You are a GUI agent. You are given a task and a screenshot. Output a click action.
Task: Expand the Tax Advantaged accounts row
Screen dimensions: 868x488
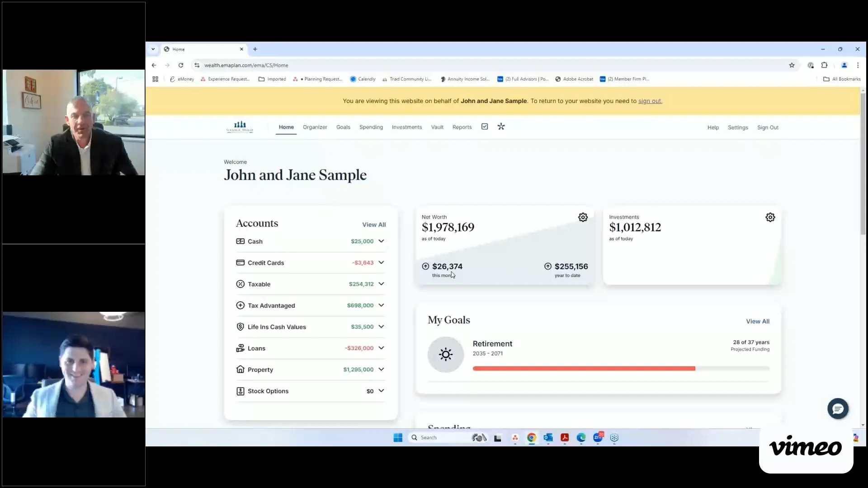coord(311,305)
